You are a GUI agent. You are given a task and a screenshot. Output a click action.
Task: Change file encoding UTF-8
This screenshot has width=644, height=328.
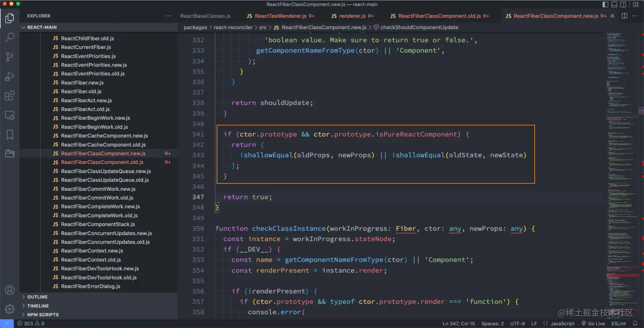[517, 324]
